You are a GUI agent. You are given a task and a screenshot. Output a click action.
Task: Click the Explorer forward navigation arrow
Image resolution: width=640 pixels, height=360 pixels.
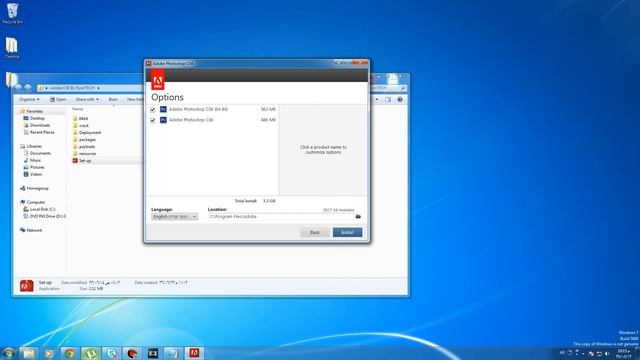27,87
